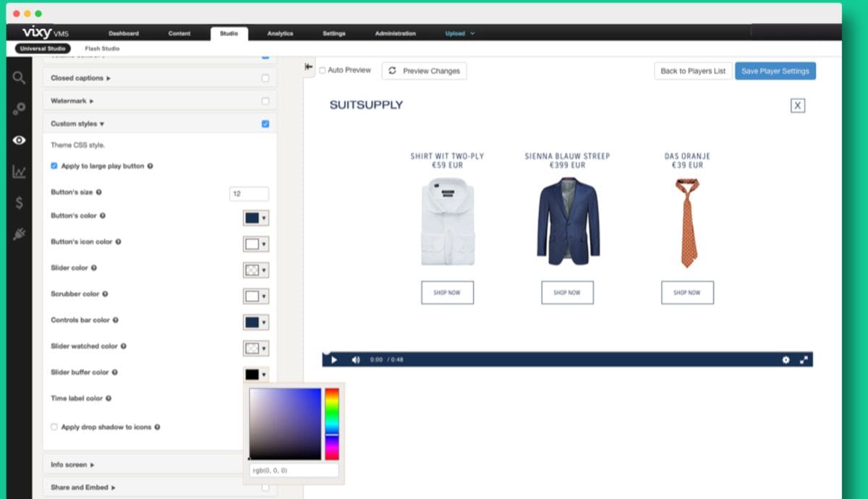
Task: Pick a shade in the color saturation square
Action: (285, 424)
